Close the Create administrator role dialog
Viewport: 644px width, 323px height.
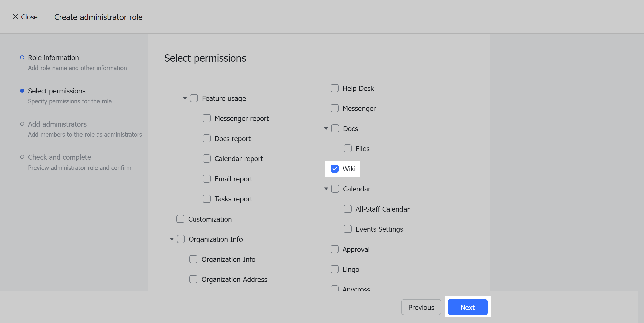tap(25, 17)
